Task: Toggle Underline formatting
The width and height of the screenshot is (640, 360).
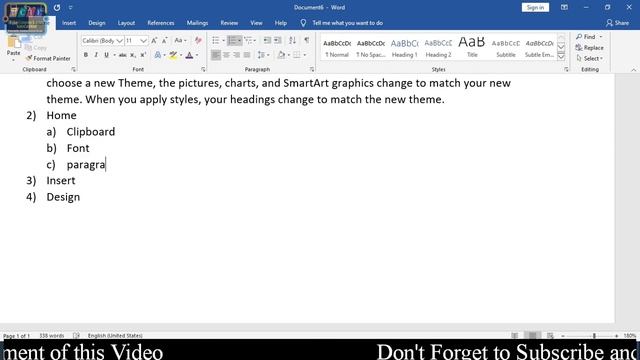Action: tap(107, 55)
